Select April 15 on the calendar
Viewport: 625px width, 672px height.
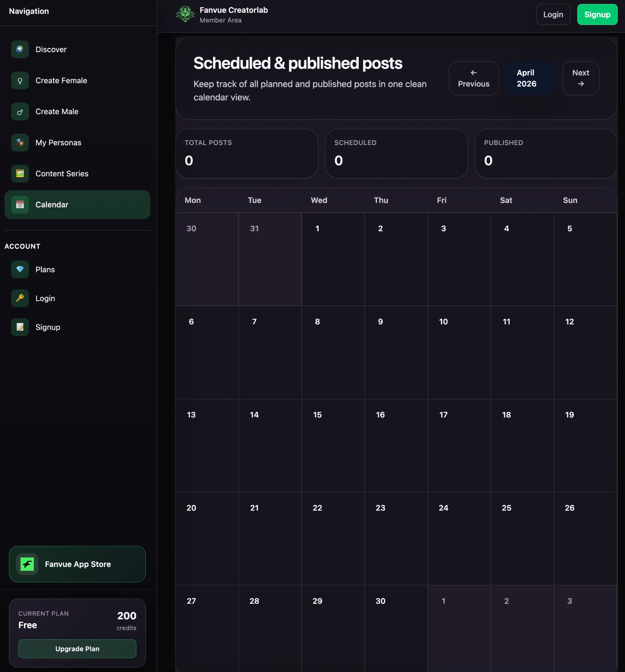point(333,446)
